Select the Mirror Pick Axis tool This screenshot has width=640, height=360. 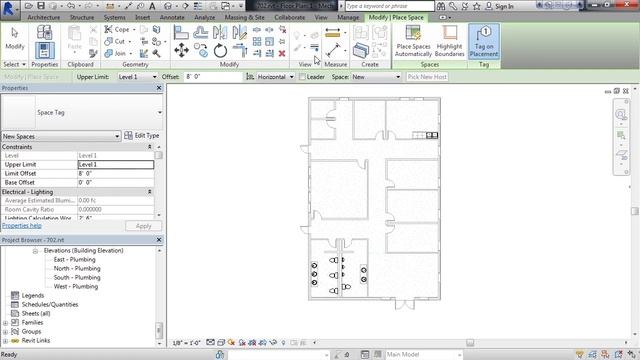point(220,32)
